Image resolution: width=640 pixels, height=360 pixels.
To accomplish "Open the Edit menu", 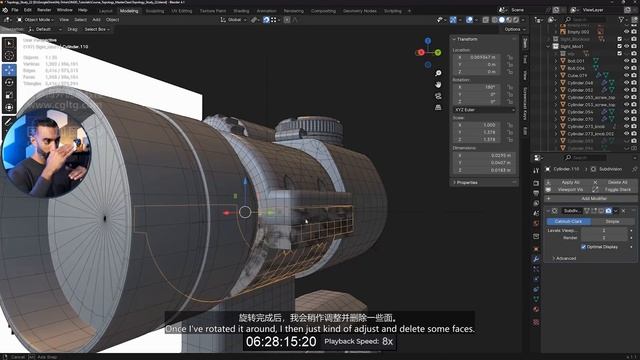I will click(28, 10).
